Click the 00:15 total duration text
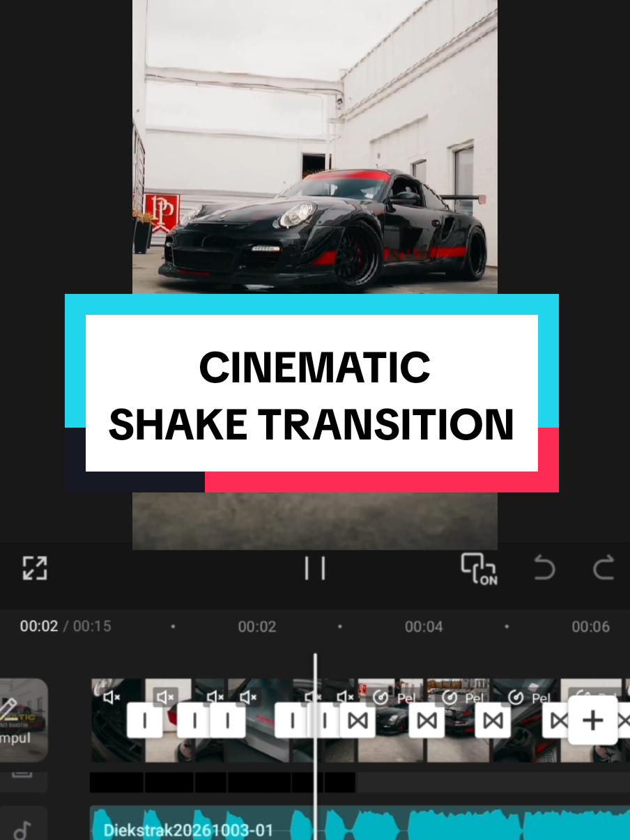Image resolution: width=630 pixels, height=840 pixels. tap(92, 626)
